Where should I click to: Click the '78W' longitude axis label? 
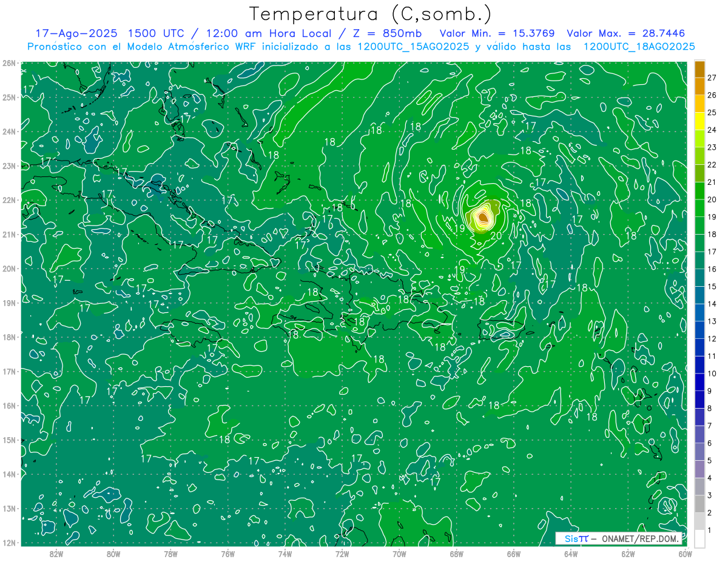click(x=170, y=553)
